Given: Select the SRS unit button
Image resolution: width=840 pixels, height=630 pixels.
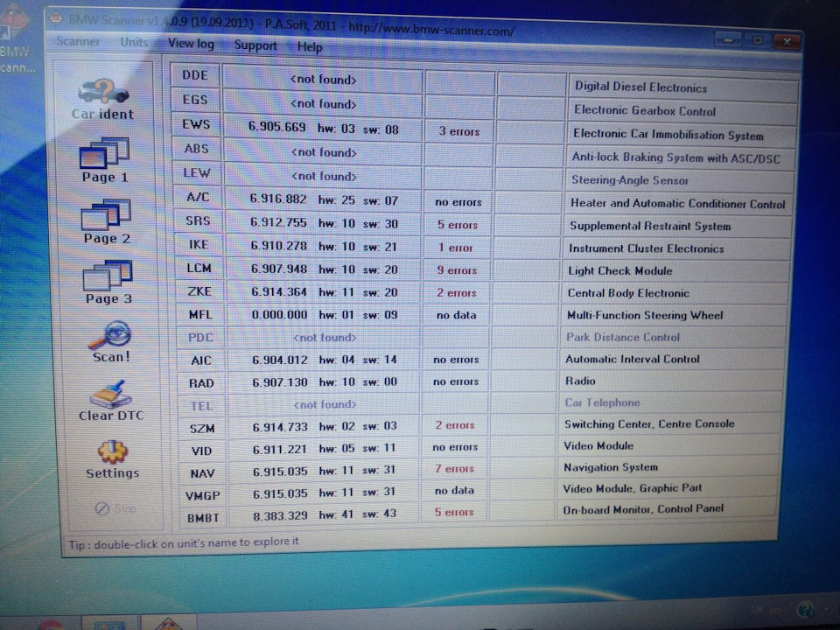Looking at the screenshot, I should (199, 220).
